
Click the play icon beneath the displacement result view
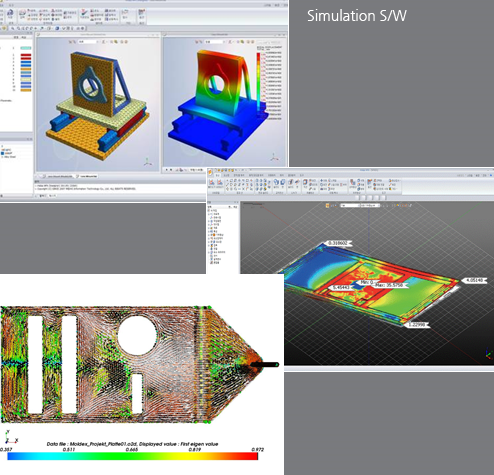click(167, 170)
